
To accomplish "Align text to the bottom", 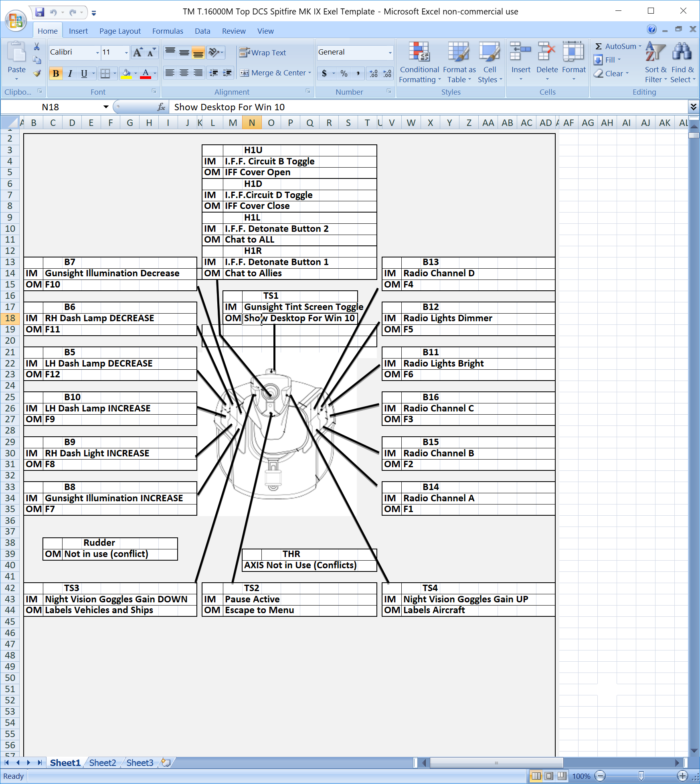I will coord(198,52).
